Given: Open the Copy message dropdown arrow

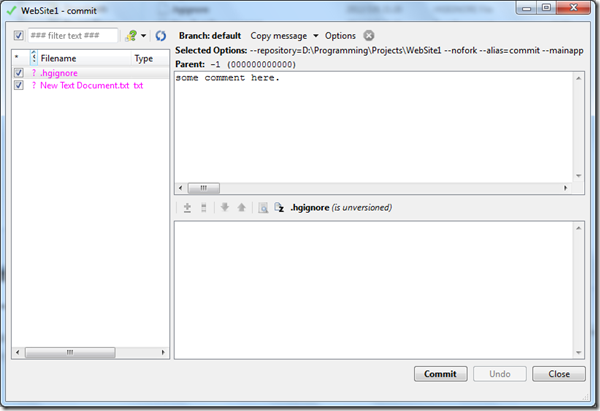Looking at the screenshot, I should click(316, 36).
